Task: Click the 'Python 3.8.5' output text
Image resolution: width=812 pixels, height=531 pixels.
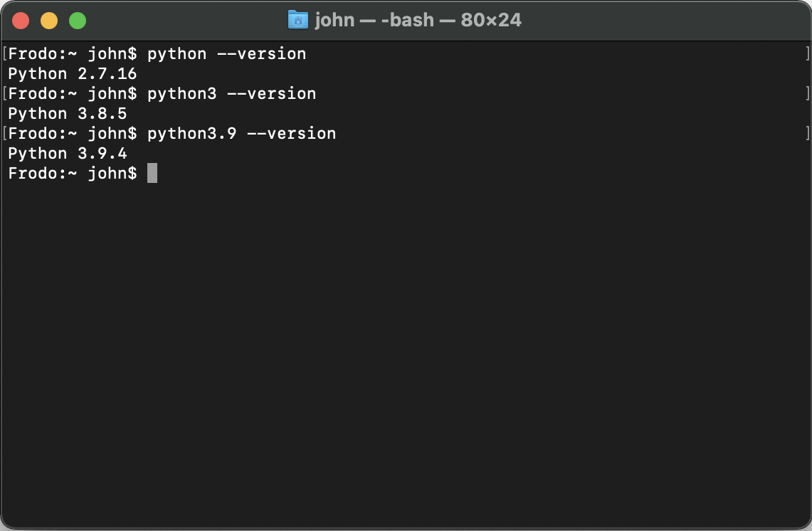Action: tap(68, 113)
